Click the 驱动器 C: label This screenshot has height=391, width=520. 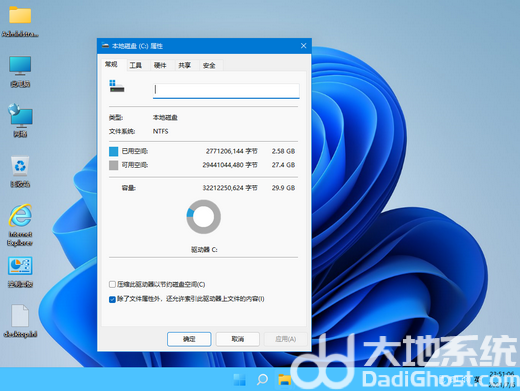click(x=204, y=249)
